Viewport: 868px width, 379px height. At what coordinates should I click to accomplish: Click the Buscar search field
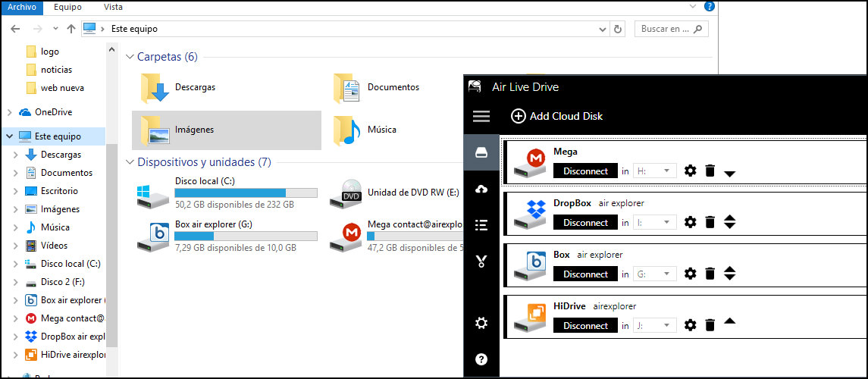(x=672, y=29)
